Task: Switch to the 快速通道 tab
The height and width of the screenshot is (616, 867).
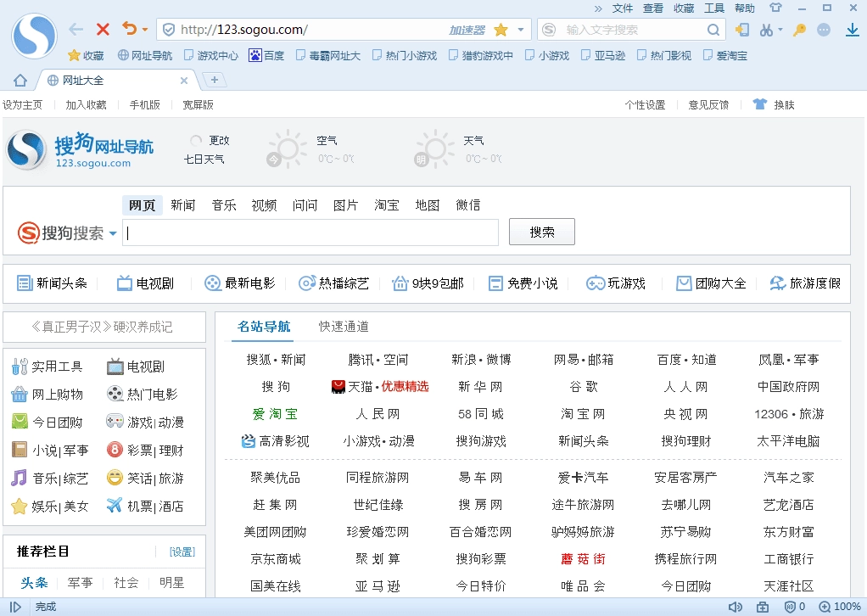Action: click(x=344, y=327)
